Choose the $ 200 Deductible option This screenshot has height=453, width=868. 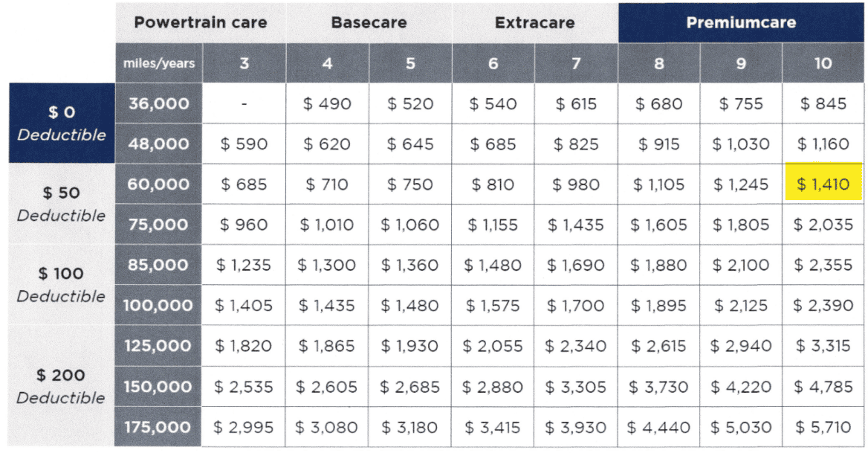coord(62,386)
